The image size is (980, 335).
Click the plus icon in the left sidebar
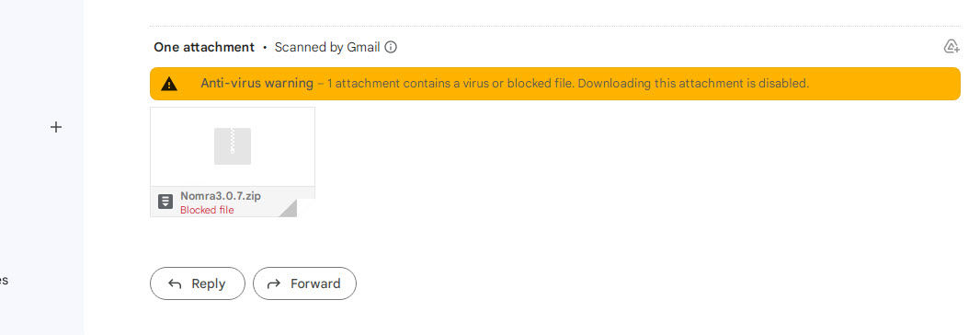56,127
